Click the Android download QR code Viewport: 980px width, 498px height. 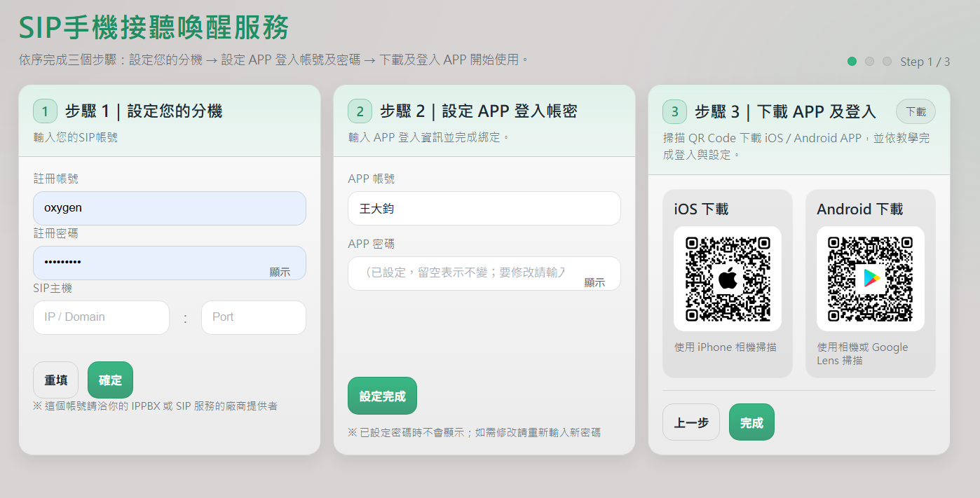(871, 279)
